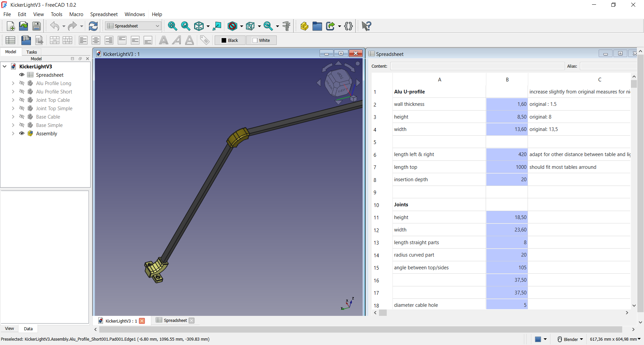The height and width of the screenshot is (345, 644).
Task: Align cell text left
Action: (x=83, y=40)
